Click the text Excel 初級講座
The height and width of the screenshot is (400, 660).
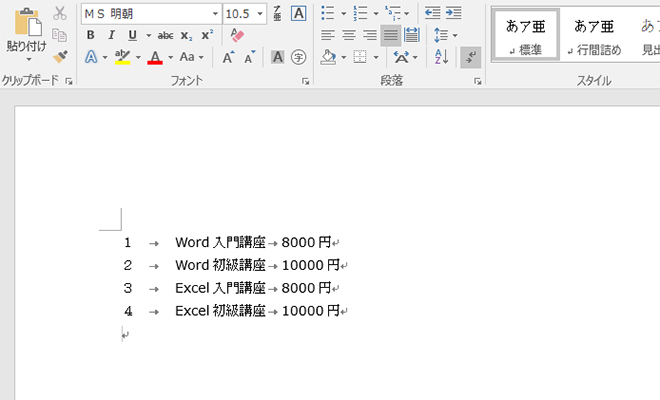click(221, 311)
